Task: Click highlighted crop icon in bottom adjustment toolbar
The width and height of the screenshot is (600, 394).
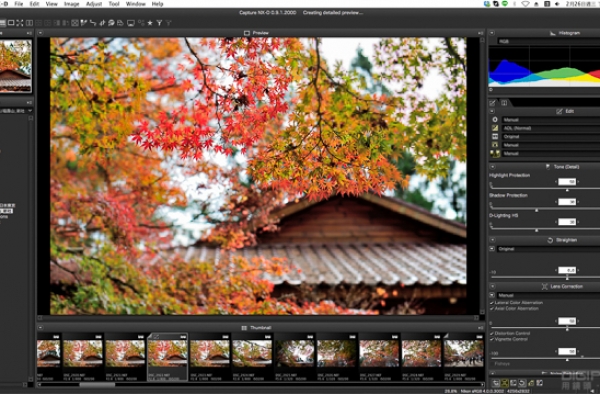Action: [x=505, y=383]
